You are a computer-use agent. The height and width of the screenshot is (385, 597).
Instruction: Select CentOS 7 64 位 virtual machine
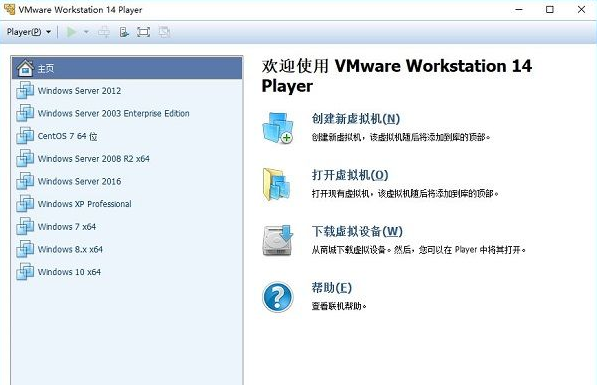pos(127,136)
